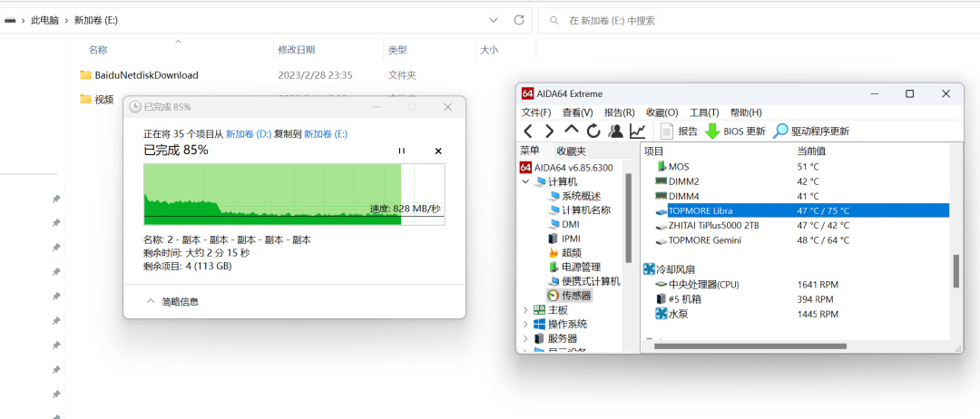The height and width of the screenshot is (419, 980).
Task: Collapse the 计算机 tree node
Action: pyautogui.click(x=525, y=181)
